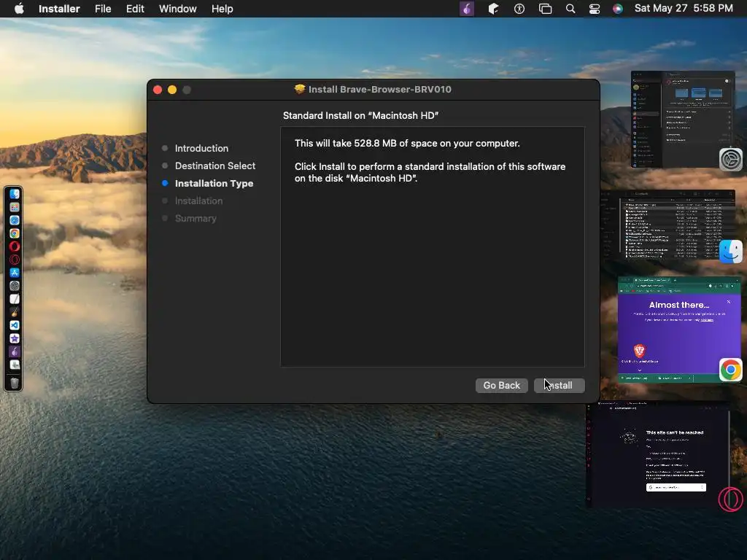Open Launchpad from the Dock
Viewport: 747px width, 560px height.
(x=15, y=207)
